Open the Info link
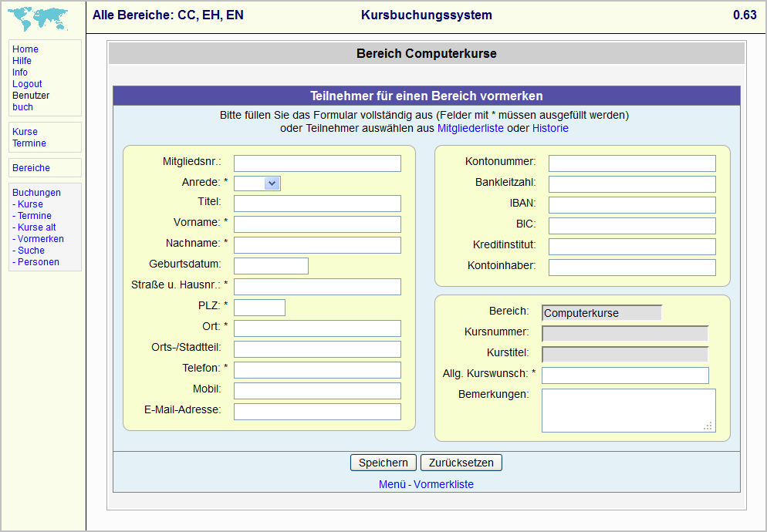767x532 pixels. 20,72
